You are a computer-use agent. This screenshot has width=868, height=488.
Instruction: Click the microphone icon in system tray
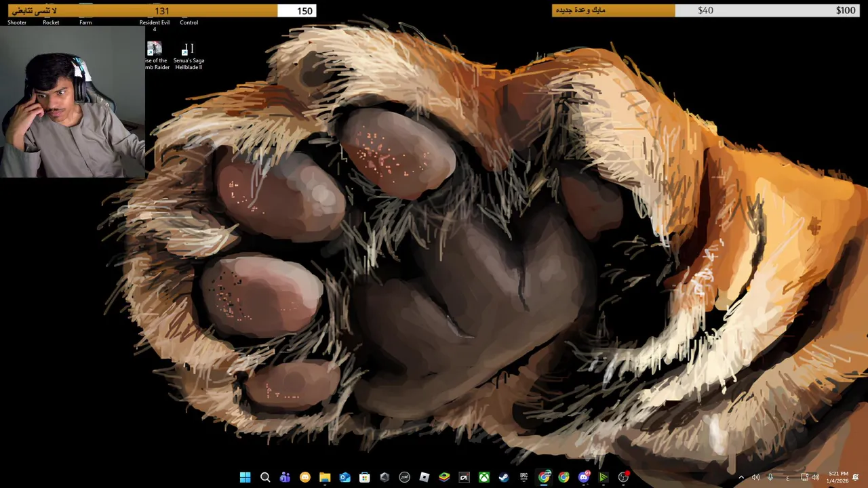point(770,477)
